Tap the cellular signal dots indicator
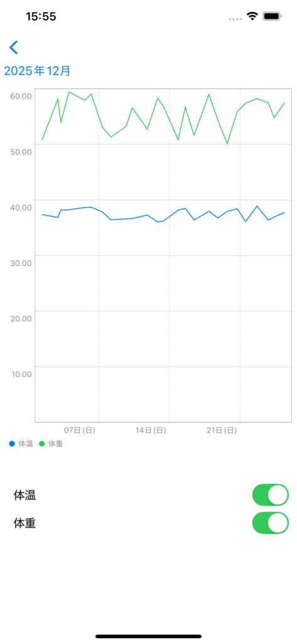Viewport: 297px width, 644px height. click(x=235, y=19)
